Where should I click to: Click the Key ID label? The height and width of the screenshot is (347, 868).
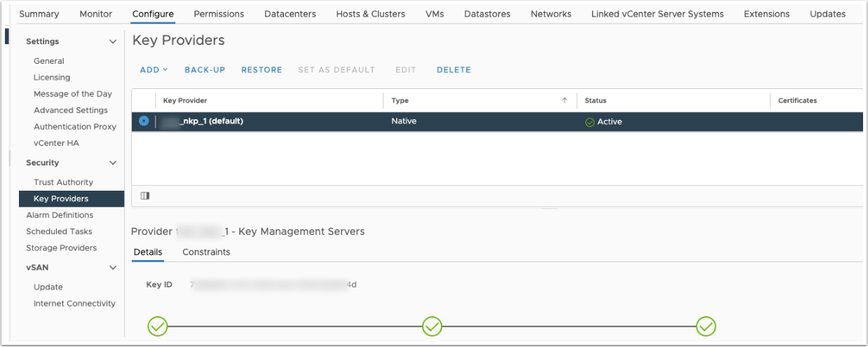(159, 285)
